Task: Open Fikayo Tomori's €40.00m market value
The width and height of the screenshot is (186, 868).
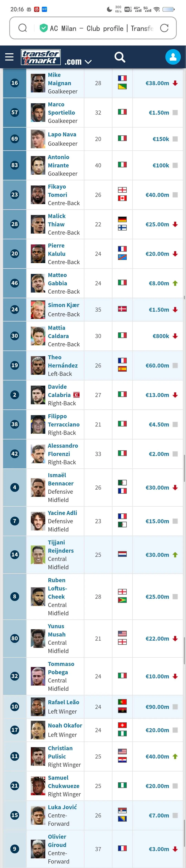Action: 157,195
